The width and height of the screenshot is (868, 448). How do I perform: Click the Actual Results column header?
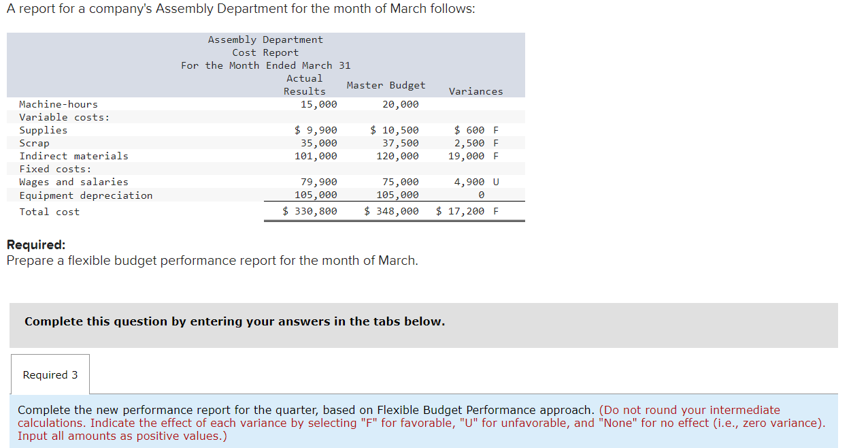(x=304, y=84)
